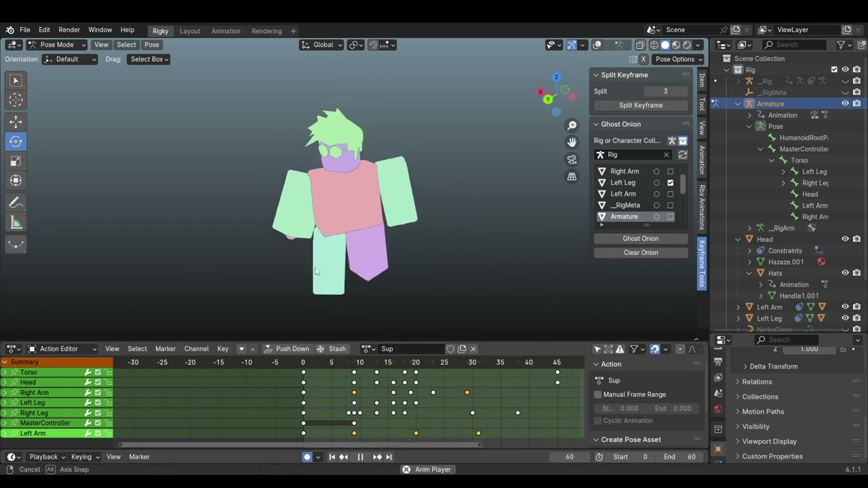Switch to the Animation workspace tab
The height and width of the screenshot is (488, 868).
226,31
